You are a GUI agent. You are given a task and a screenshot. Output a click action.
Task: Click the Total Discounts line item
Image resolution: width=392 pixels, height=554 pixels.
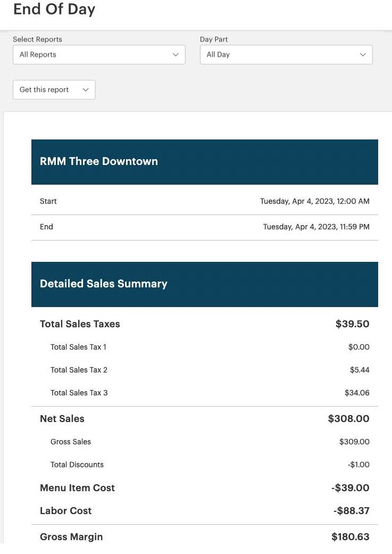pyautogui.click(x=77, y=465)
